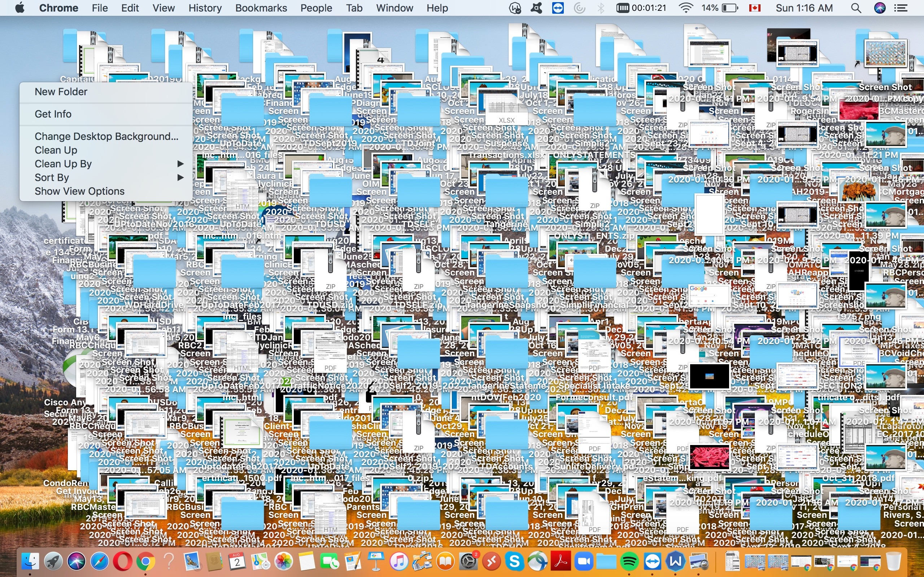Switch input source via Canadian flag
The height and width of the screenshot is (577, 924).
click(x=754, y=8)
